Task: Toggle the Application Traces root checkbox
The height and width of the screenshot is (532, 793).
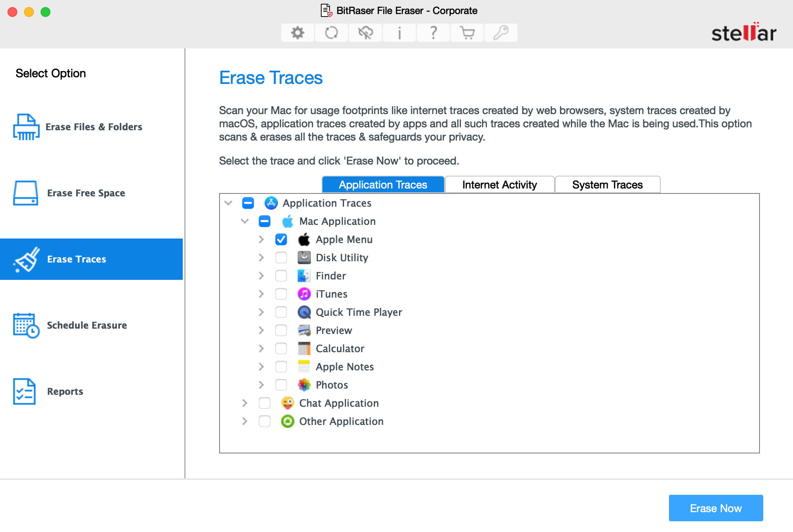Action: point(248,203)
